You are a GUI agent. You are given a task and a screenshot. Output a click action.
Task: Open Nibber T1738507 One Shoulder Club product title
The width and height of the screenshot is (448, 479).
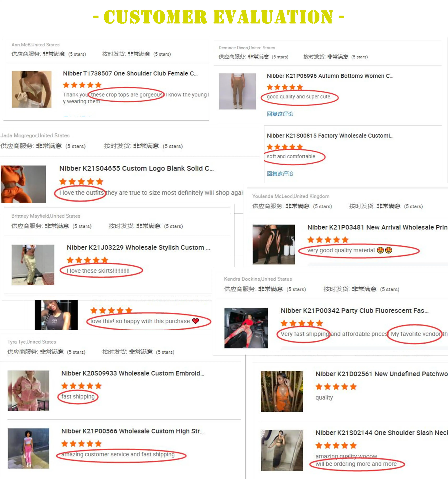tap(130, 74)
